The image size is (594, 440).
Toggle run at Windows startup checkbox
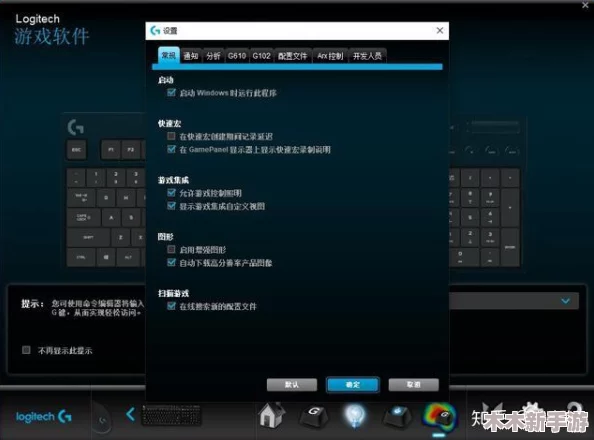click(171, 92)
